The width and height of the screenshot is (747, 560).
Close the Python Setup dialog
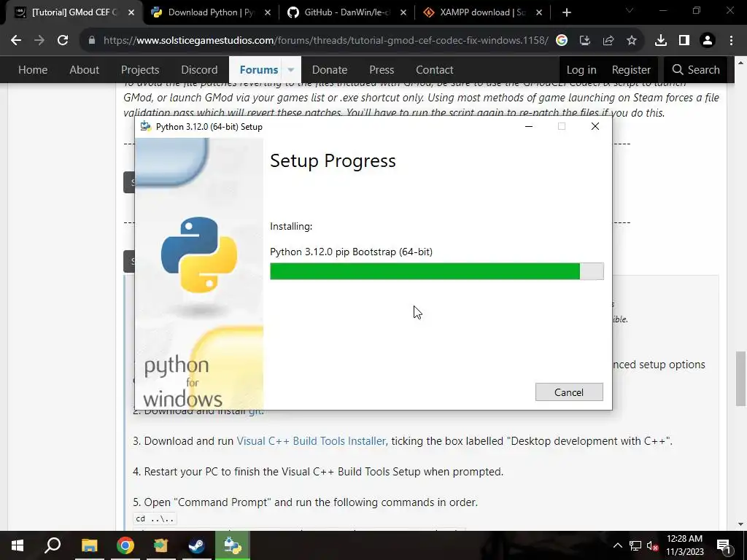tap(595, 126)
